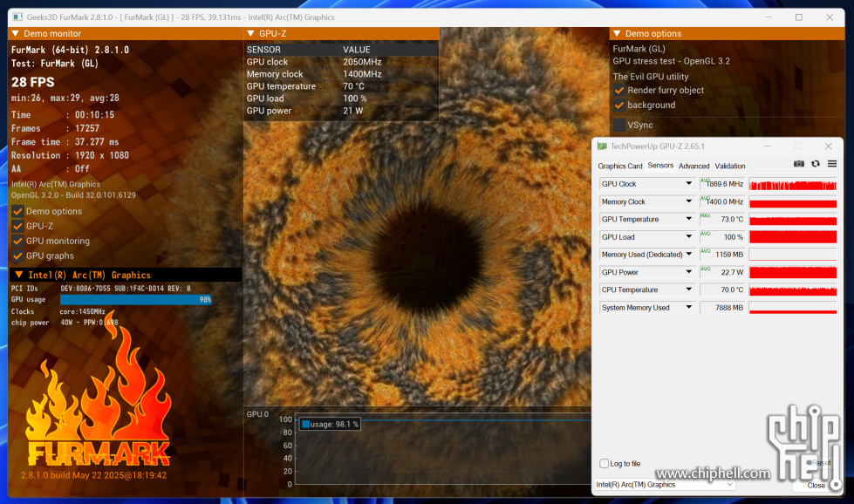Click the GPU Load value 100 %

(723, 237)
